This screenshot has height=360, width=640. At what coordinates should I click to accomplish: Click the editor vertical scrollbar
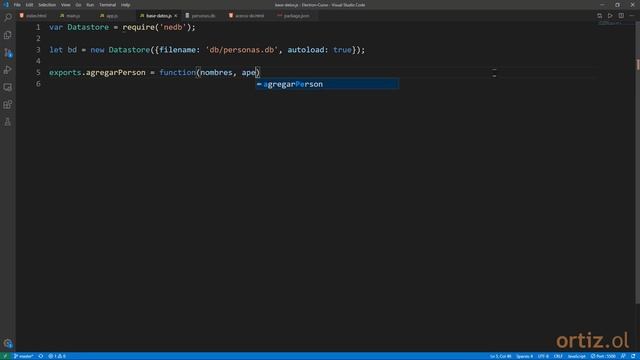(638, 163)
